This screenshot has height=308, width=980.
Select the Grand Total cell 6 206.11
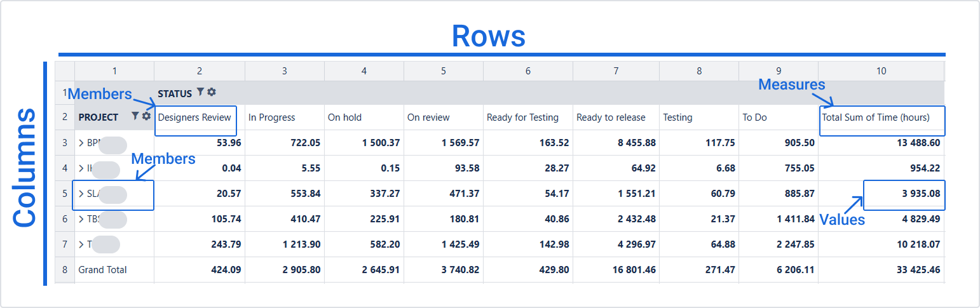[779, 270]
